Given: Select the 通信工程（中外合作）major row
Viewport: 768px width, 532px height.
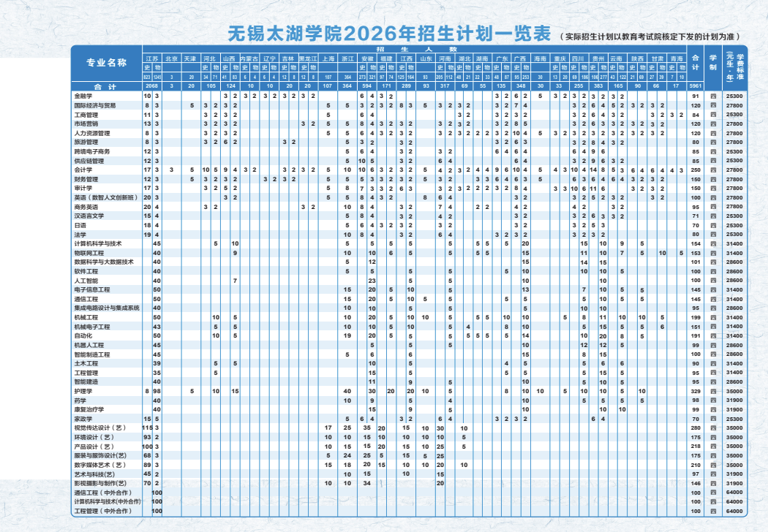Looking at the screenshot, I should [410, 493].
